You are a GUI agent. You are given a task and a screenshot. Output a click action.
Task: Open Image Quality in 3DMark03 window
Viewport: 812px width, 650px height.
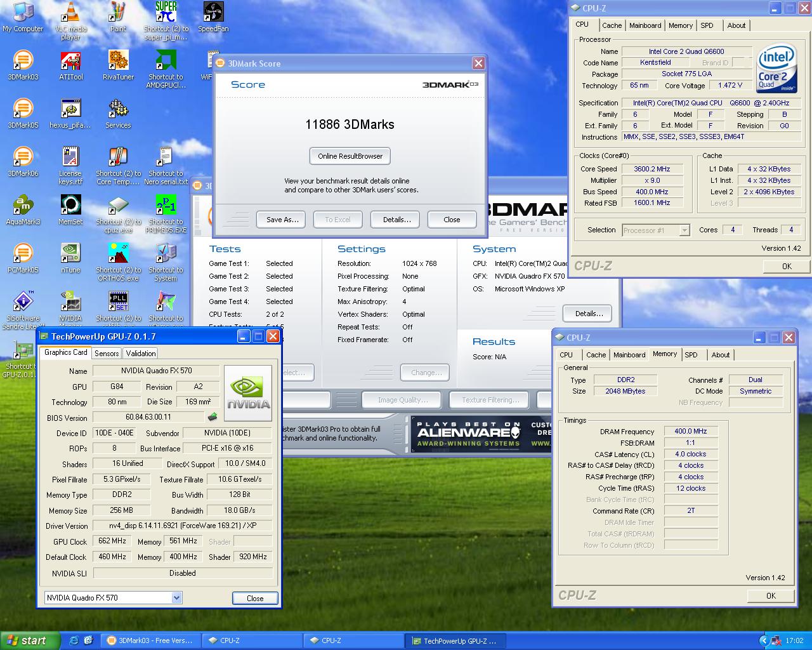(402, 400)
